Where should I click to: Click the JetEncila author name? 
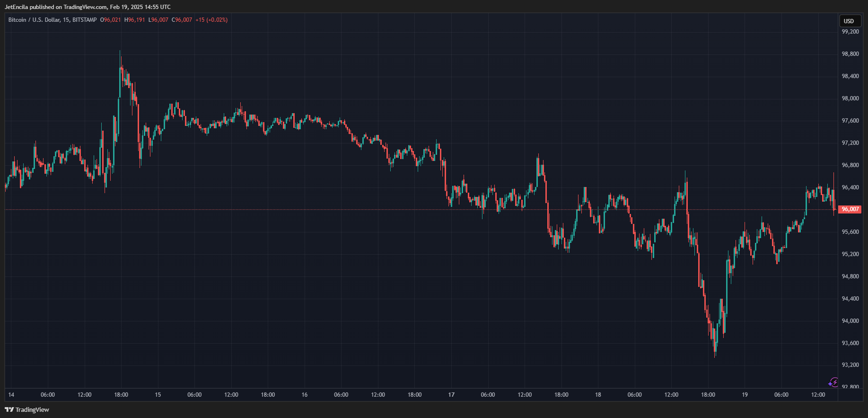17,7
